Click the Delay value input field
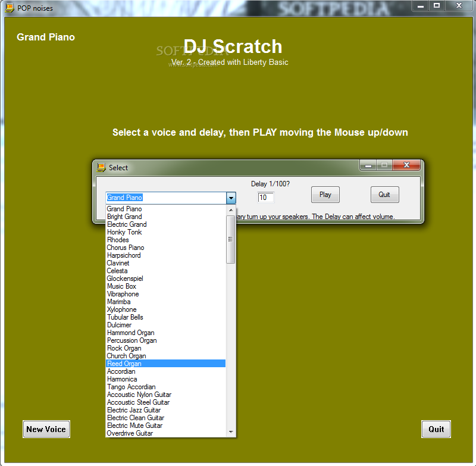The height and width of the screenshot is (466, 476). [x=265, y=198]
